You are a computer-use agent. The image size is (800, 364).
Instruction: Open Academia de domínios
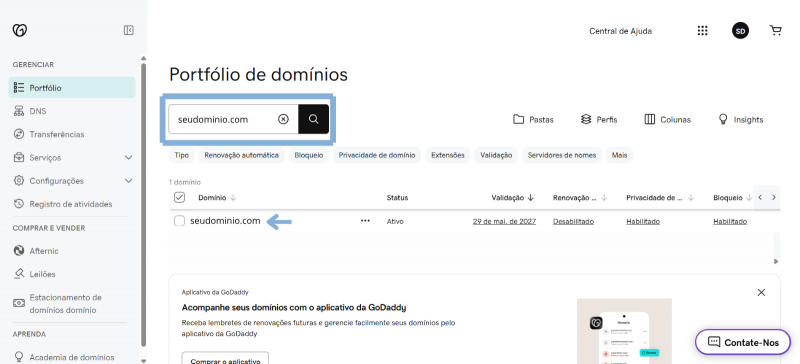pyautogui.click(x=72, y=357)
